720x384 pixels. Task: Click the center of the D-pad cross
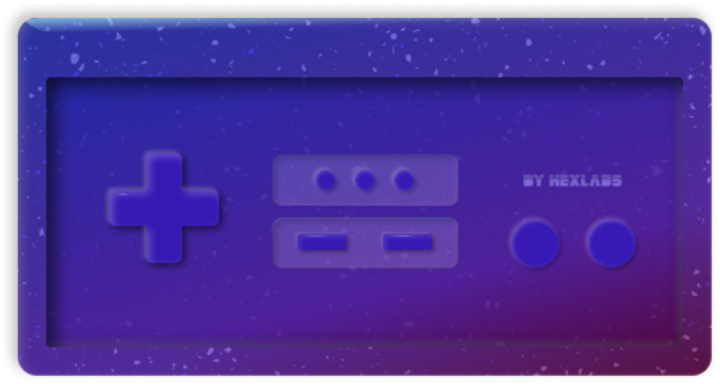coord(163,207)
